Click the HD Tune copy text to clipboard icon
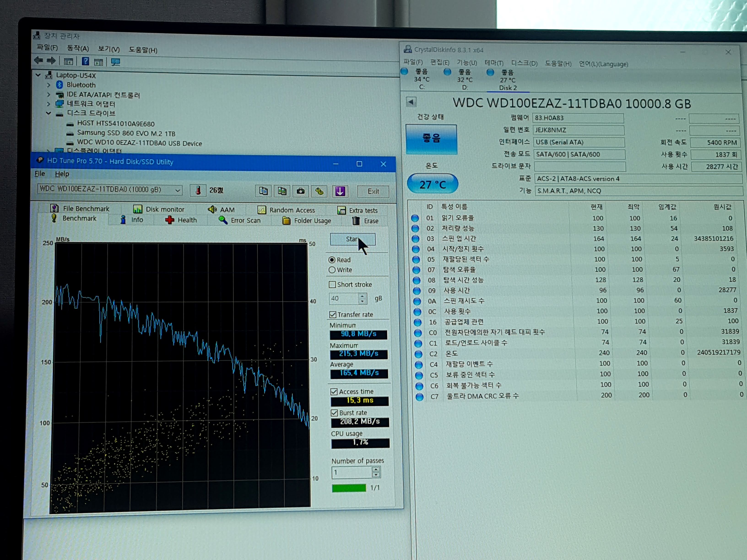Viewport: 747px width, 560px height. pos(263,191)
